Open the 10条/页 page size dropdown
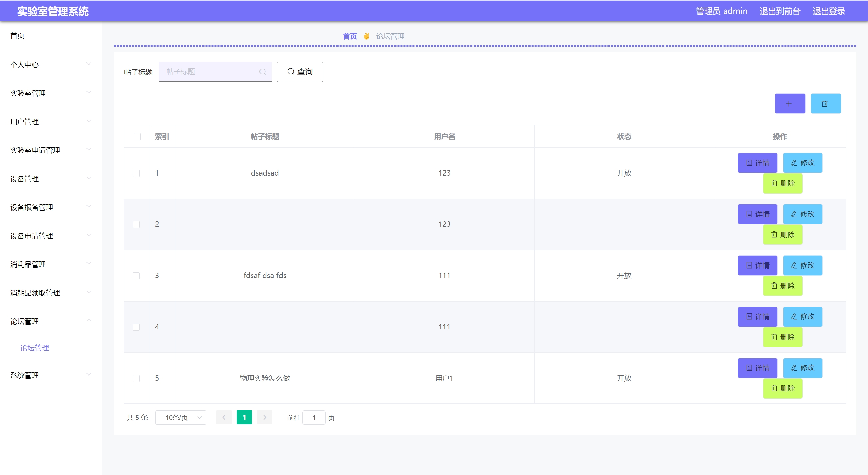The width and height of the screenshot is (868, 475). [x=180, y=418]
